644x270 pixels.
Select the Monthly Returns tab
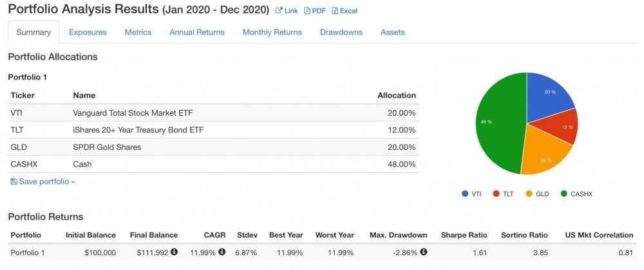point(272,32)
